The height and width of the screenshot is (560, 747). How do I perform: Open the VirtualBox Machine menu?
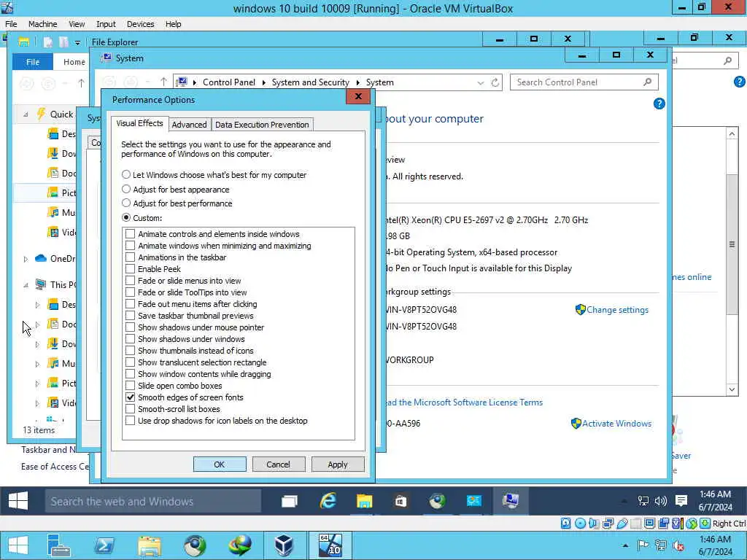(42, 24)
